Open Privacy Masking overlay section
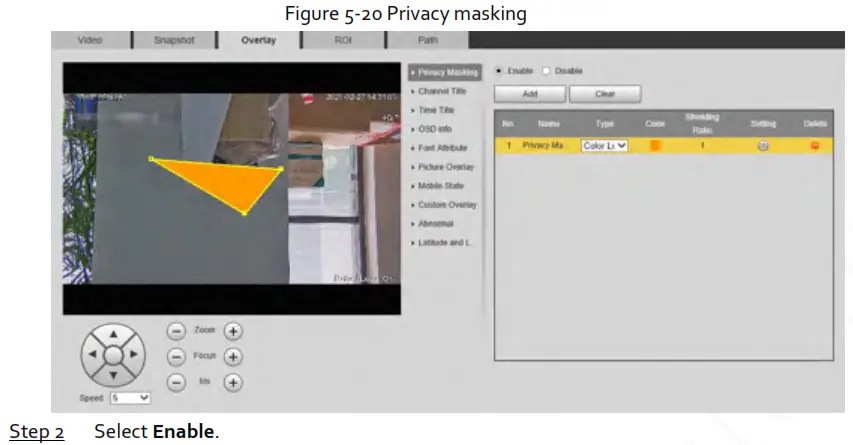 click(445, 72)
